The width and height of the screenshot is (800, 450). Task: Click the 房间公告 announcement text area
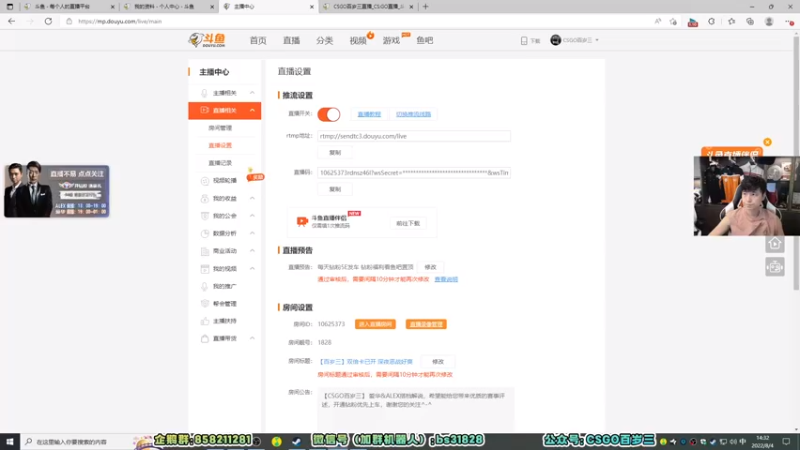coord(416,408)
